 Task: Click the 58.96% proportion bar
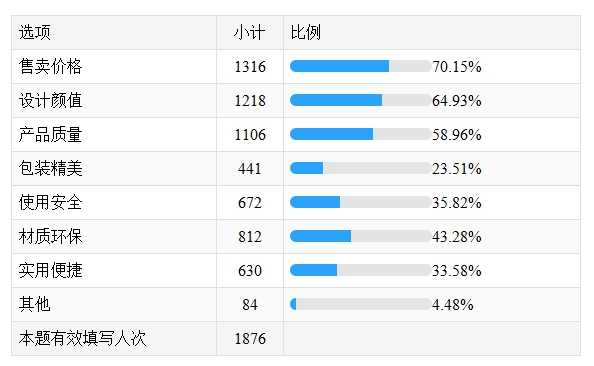click(361, 134)
